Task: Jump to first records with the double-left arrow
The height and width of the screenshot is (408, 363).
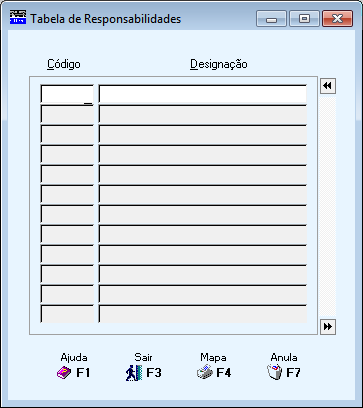Action: (328, 86)
